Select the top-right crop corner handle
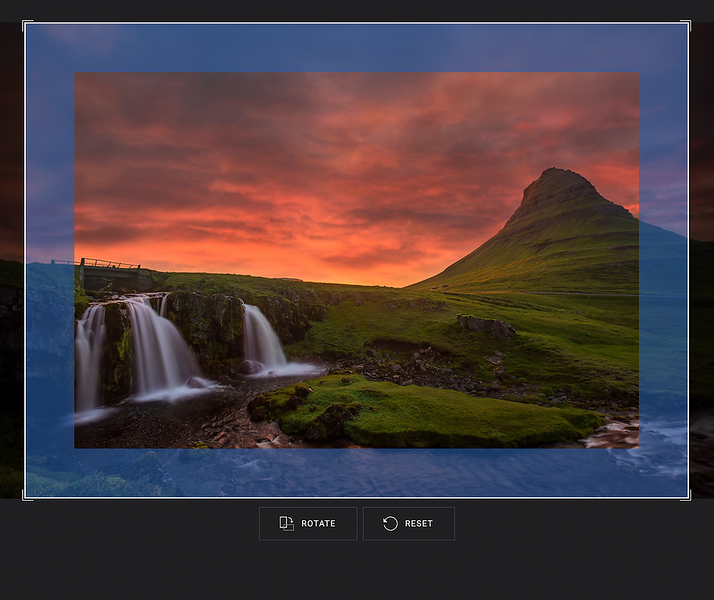714x600 pixels. click(686, 25)
